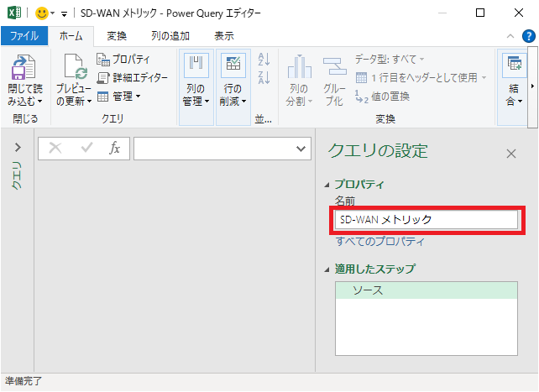Confirm formula with the checkmark icon
The image size is (539, 392).
click(x=86, y=148)
